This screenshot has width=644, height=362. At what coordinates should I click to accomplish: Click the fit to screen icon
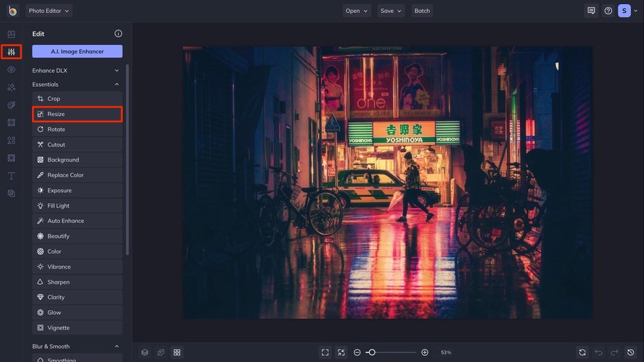[x=325, y=352]
